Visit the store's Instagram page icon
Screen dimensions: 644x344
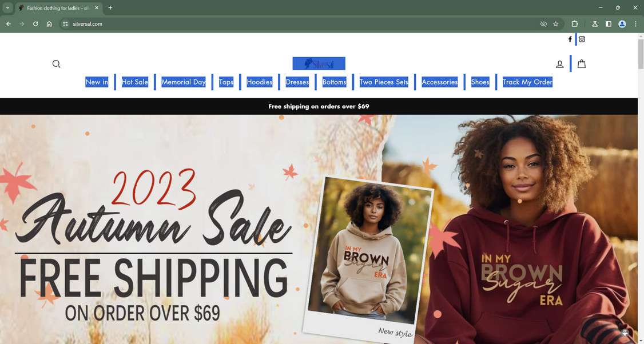point(582,39)
